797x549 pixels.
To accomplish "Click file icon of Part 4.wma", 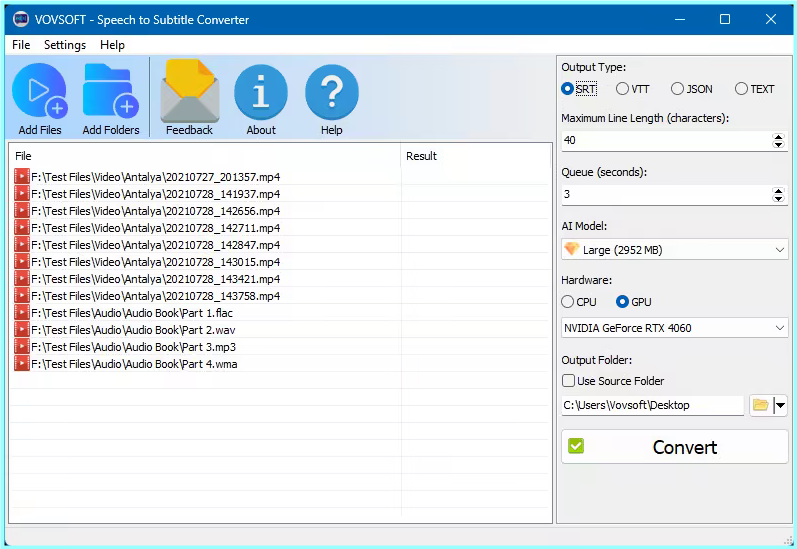I will (22, 364).
